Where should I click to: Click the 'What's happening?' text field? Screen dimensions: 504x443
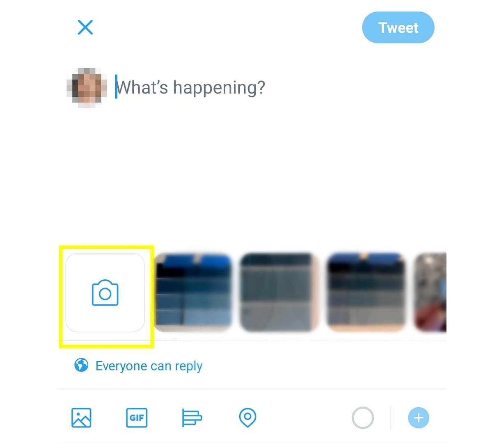click(191, 87)
